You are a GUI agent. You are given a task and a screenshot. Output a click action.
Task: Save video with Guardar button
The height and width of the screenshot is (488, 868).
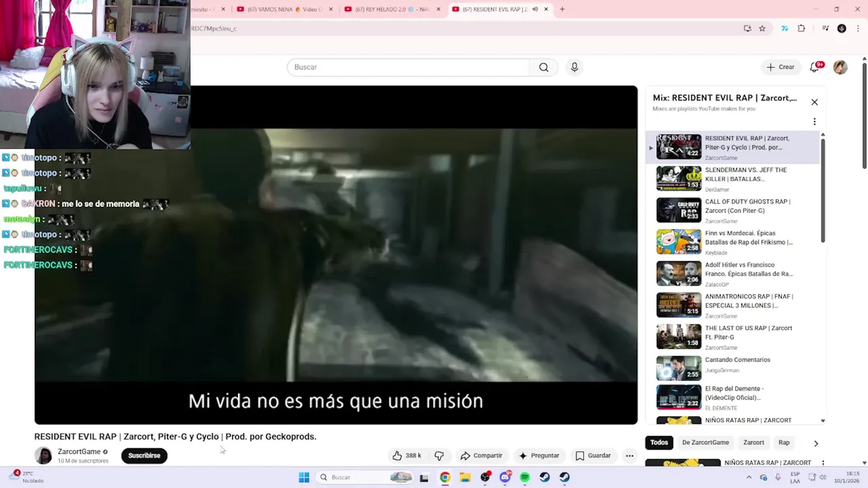pos(593,455)
